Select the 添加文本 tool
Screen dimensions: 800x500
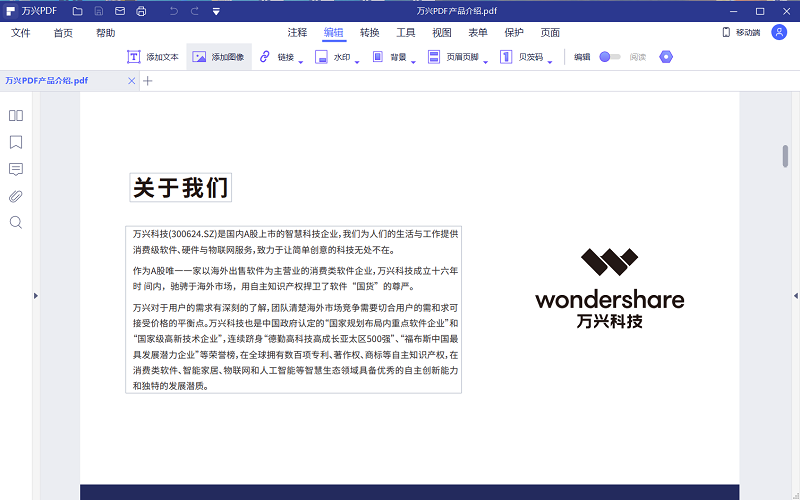[x=153, y=57]
